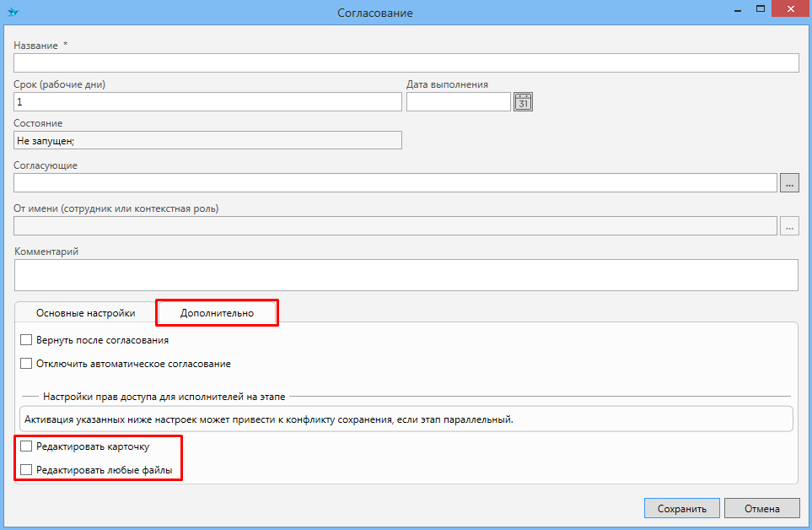Select the 'Дата выполнения' date field
This screenshot has height=530, width=812.
pyautogui.click(x=458, y=102)
